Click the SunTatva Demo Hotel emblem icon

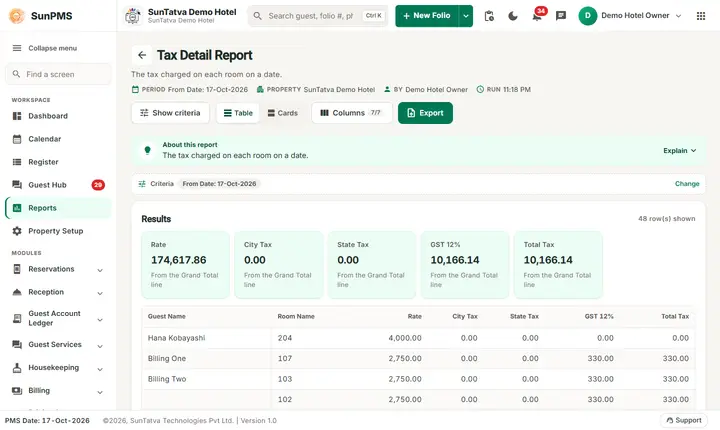(x=133, y=16)
